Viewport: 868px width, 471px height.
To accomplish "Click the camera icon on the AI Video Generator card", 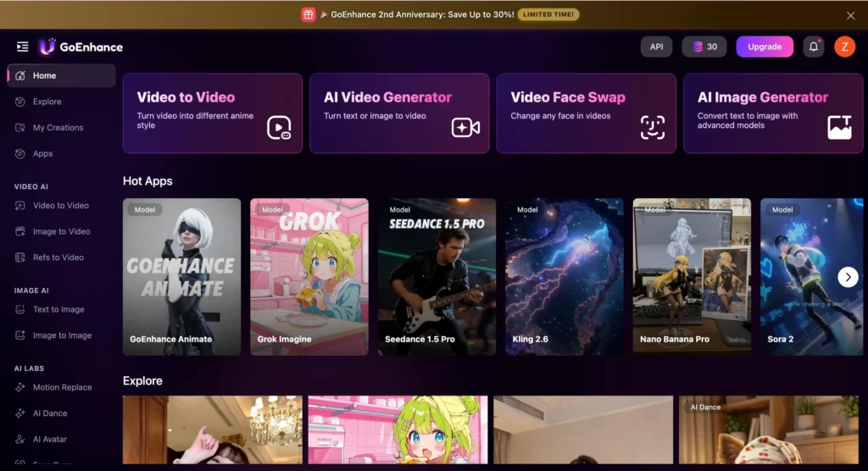I will pos(465,128).
